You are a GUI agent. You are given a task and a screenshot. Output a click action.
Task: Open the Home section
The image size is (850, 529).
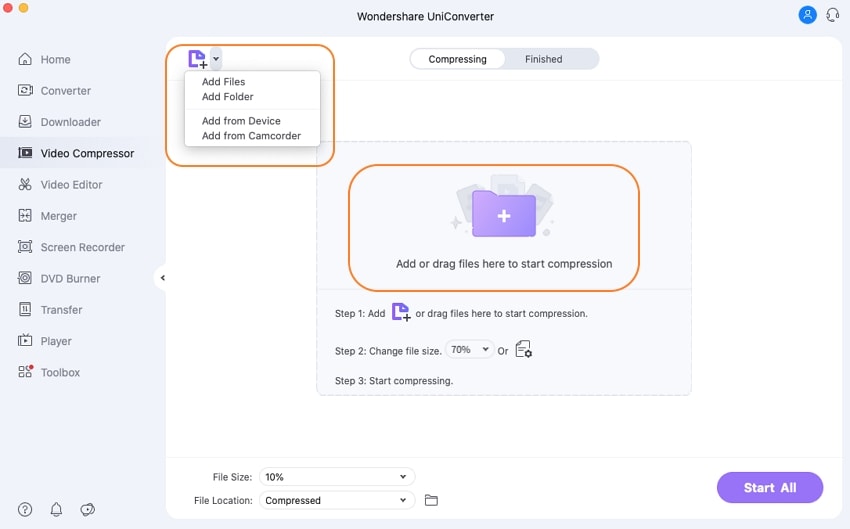tap(44, 60)
